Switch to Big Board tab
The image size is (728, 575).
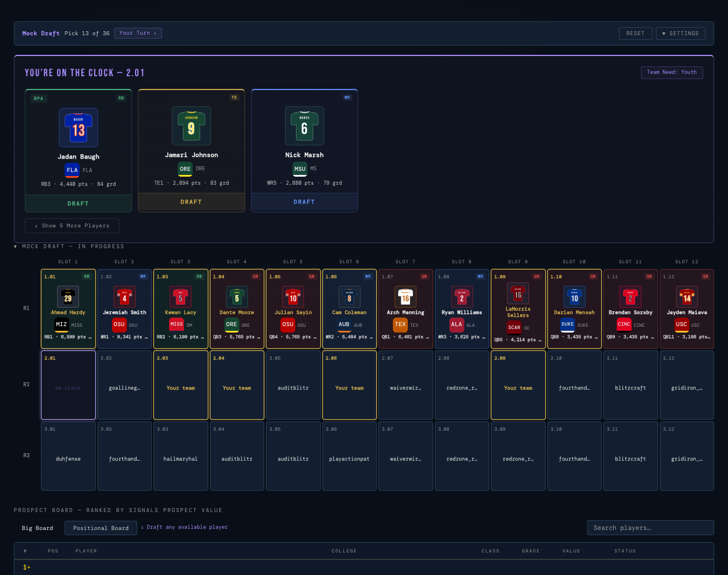click(37, 528)
